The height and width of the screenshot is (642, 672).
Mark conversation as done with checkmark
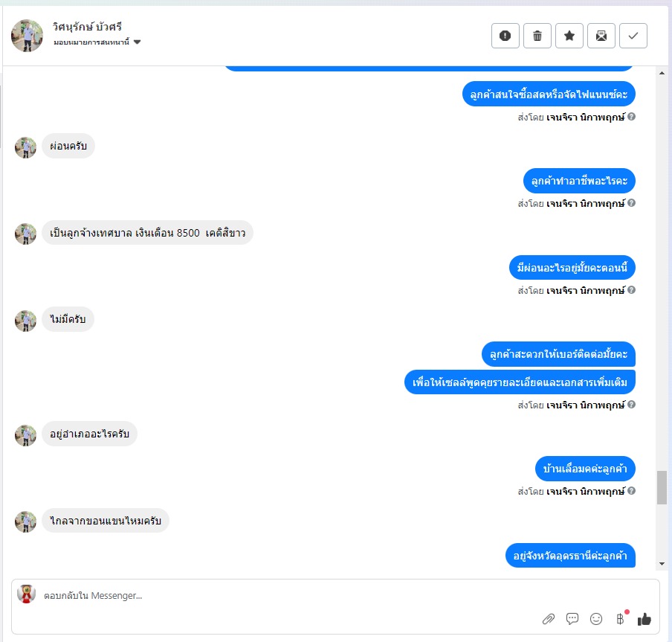pyautogui.click(x=633, y=36)
